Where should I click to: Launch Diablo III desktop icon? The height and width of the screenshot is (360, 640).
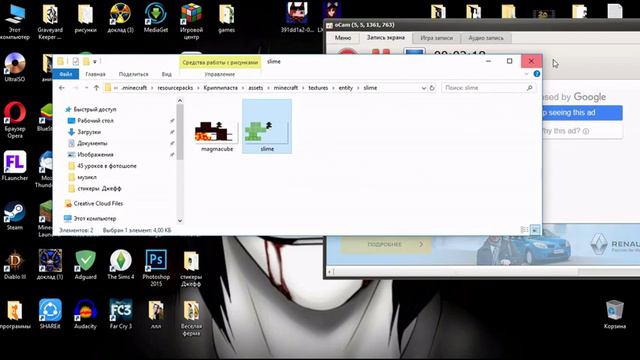tap(15, 264)
